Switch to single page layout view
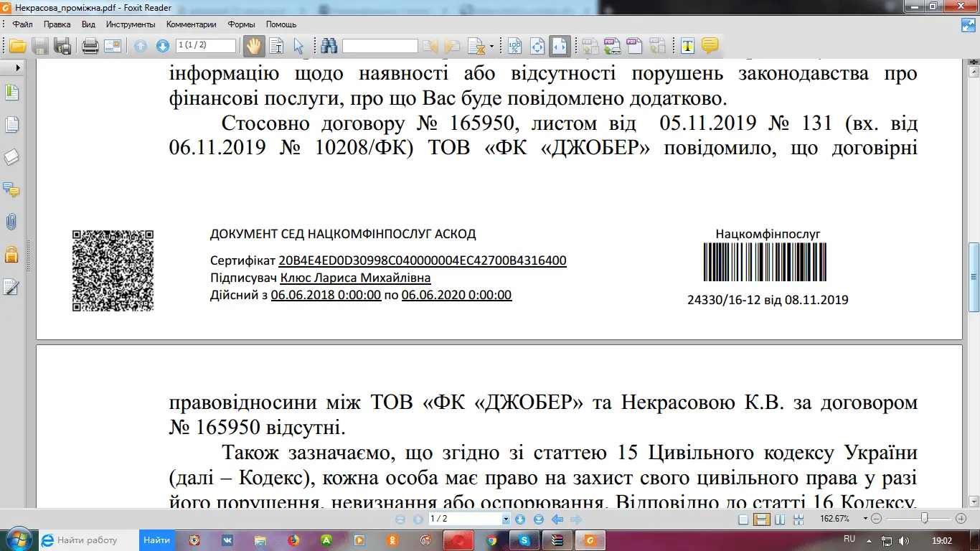The height and width of the screenshot is (551, 980). 744,519
